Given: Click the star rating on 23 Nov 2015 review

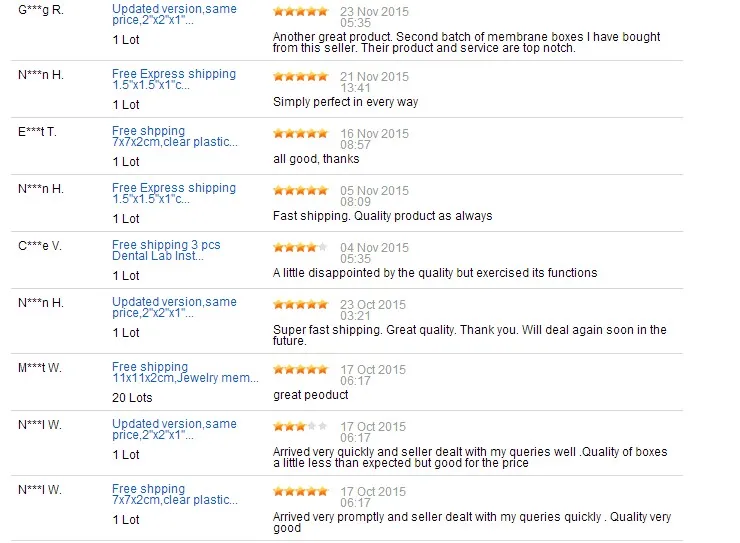Looking at the screenshot, I should point(300,12).
